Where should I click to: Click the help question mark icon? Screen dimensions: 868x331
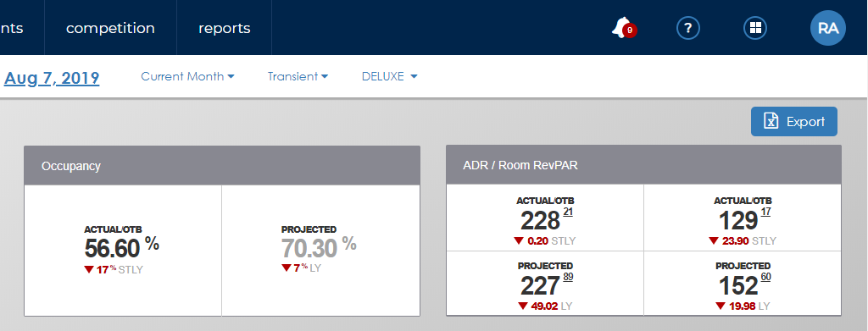point(688,28)
